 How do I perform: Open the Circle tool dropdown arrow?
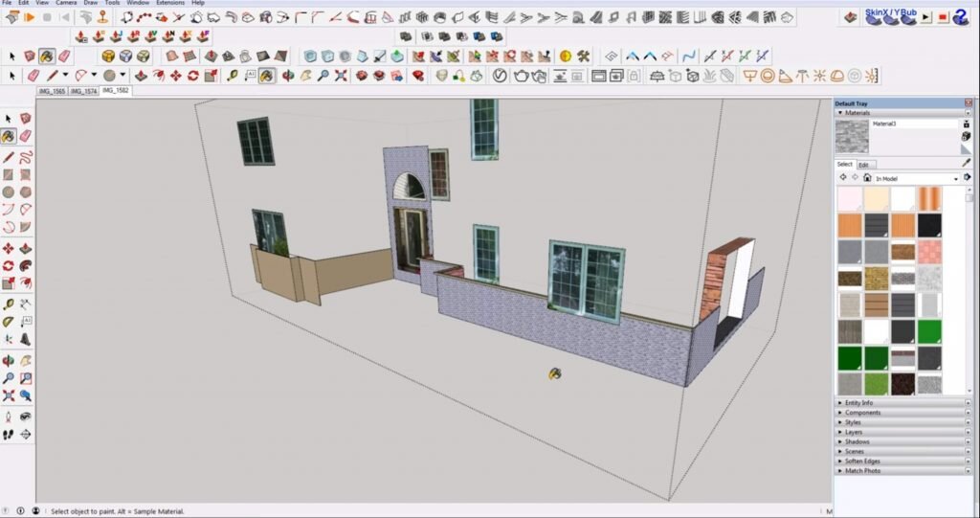click(x=122, y=76)
